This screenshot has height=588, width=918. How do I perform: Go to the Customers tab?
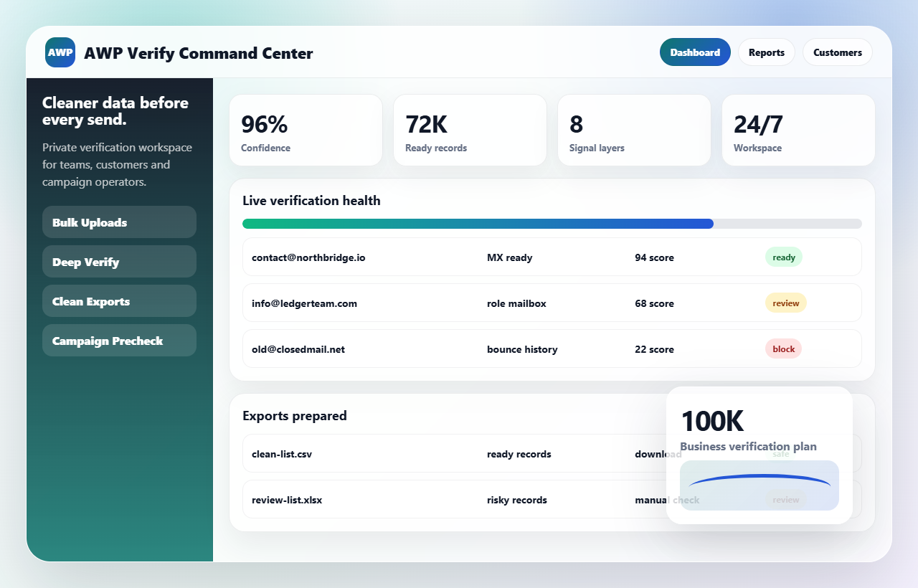tap(838, 52)
